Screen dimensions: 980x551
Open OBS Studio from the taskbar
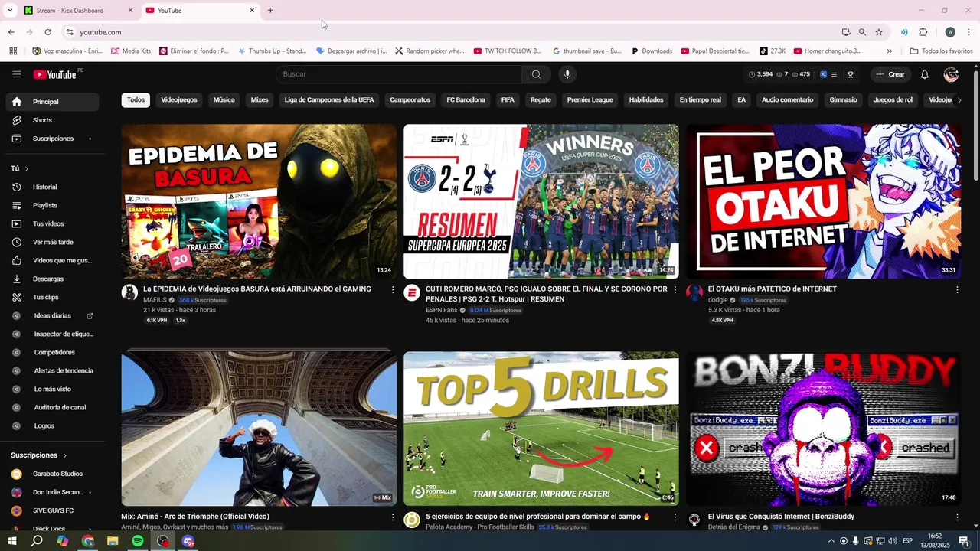[163, 541]
